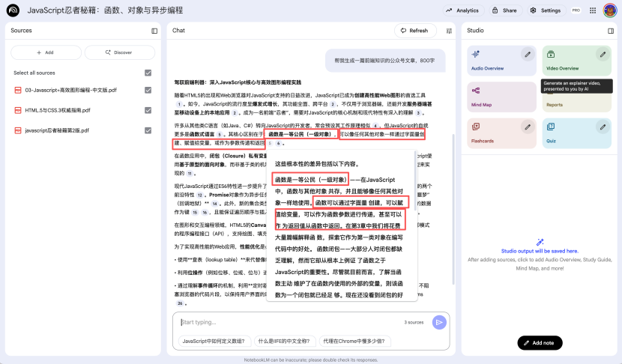Select suggestion 什么是IIFE的中文全称?

coord(285,341)
